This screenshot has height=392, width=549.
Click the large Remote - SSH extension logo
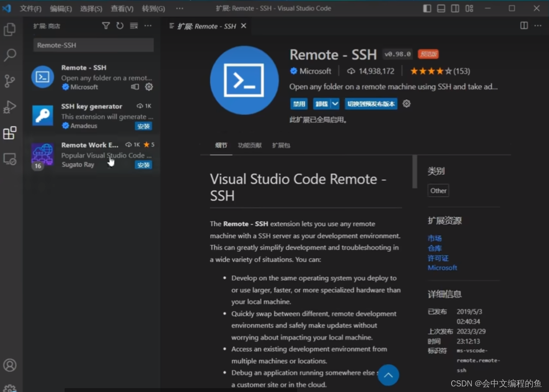click(244, 80)
